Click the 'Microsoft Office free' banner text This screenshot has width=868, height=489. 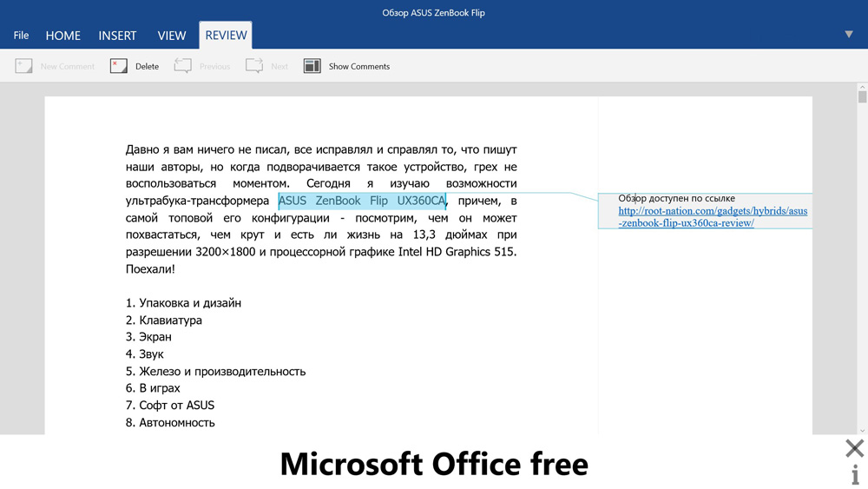pos(434,464)
